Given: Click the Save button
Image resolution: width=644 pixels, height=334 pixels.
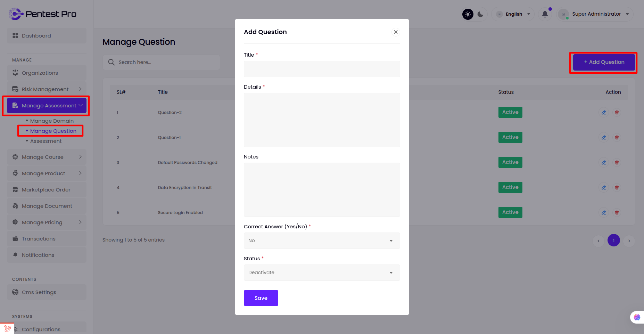Looking at the screenshot, I should coord(261,298).
